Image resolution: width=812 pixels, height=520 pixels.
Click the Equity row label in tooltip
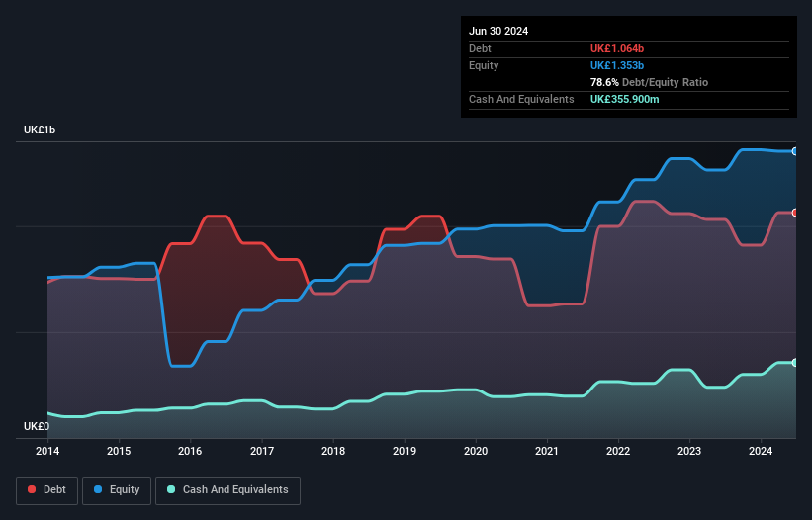click(484, 65)
